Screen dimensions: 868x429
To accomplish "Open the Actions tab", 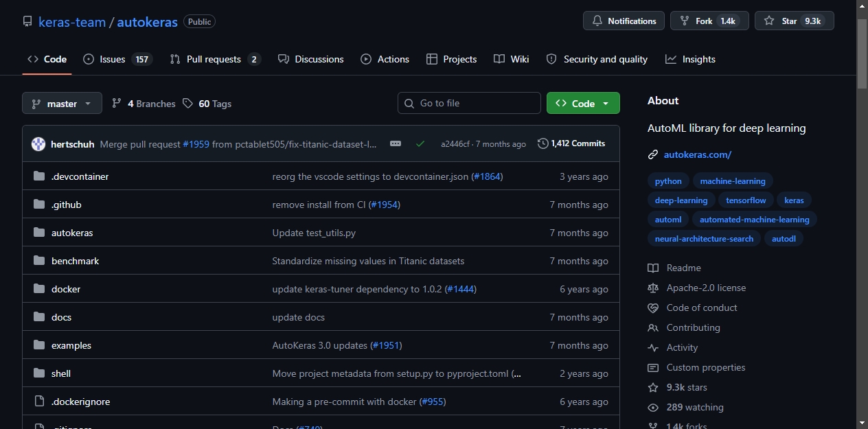I will pyautogui.click(x=385, y=59).
